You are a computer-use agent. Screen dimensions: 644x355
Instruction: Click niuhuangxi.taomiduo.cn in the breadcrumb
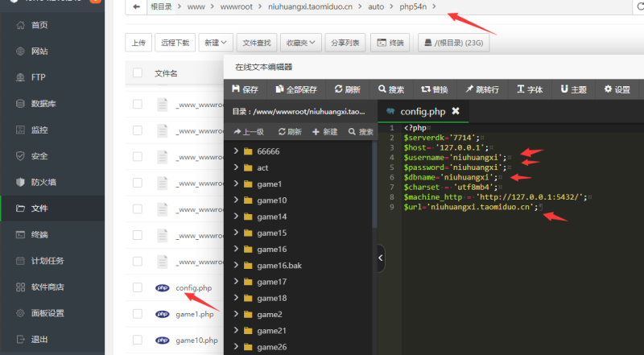310,6
